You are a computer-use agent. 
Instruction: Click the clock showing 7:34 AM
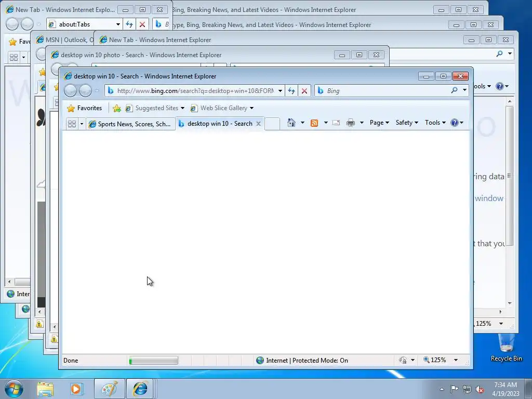pyautogui.click(x=506, y=389)
